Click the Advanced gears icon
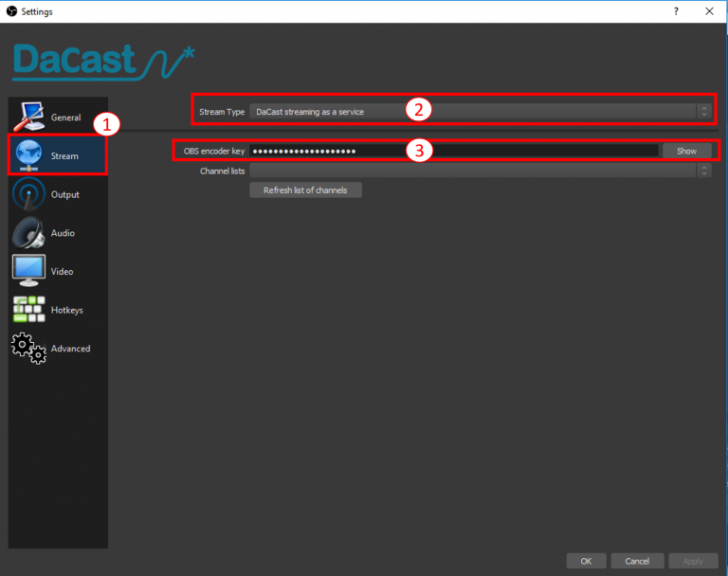The image size is (728, 576). point(27,349)
